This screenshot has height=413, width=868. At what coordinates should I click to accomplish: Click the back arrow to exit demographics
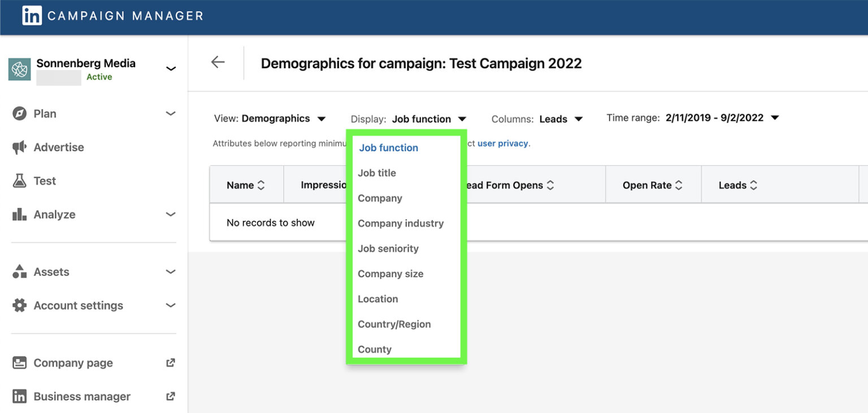tap(218, 62)
